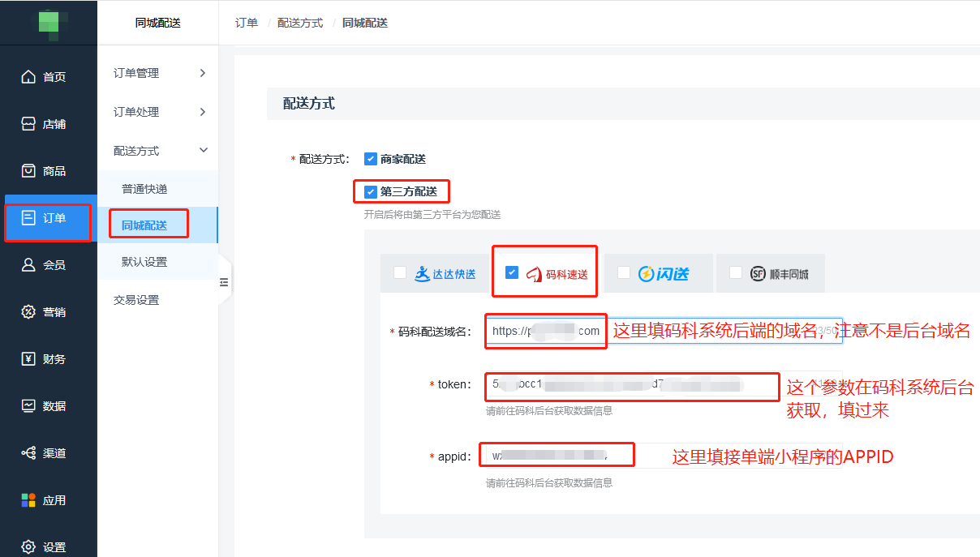Click the store icon beside 店铺
Screen dimensions: 980x557
pyautogui.click(x=28, y=124)
